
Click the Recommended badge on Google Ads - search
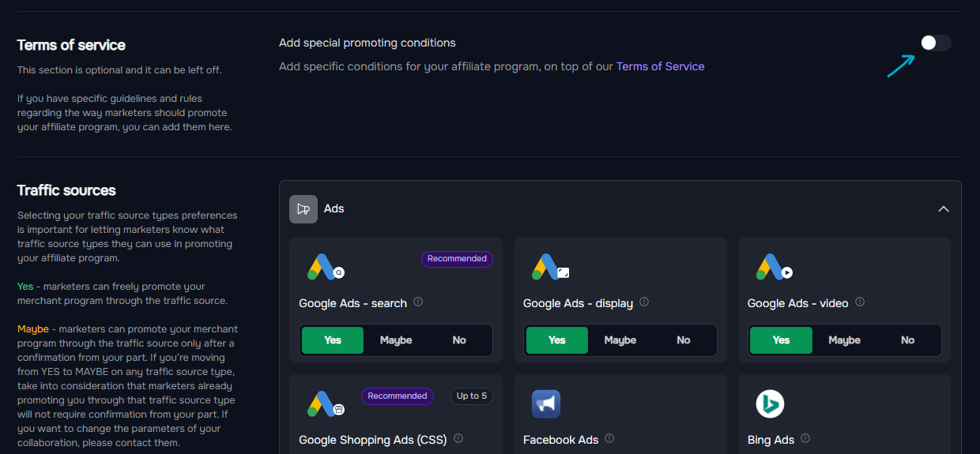pos(457,259)
